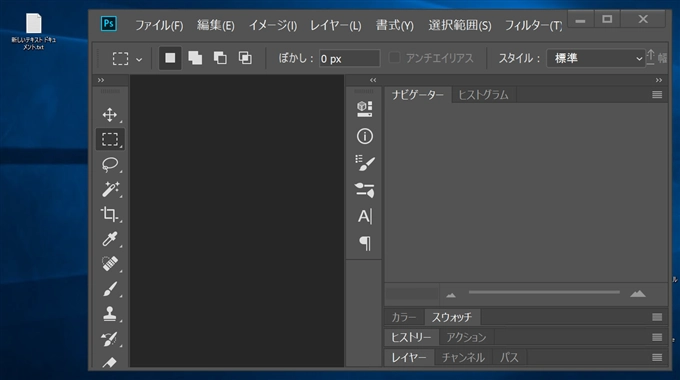
Task: Select the Brush tool
Action: 110,289
